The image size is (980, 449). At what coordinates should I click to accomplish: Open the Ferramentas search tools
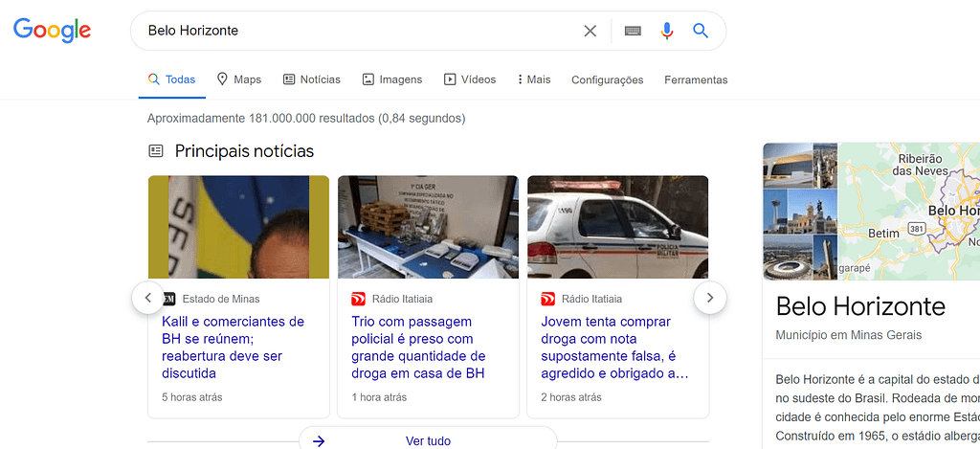pos(696,79)
